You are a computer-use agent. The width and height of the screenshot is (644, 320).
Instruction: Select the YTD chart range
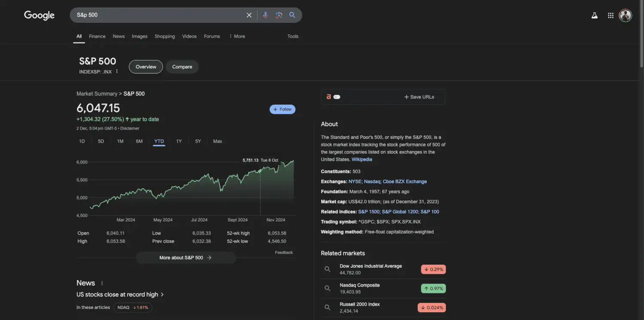pos(159,141)
